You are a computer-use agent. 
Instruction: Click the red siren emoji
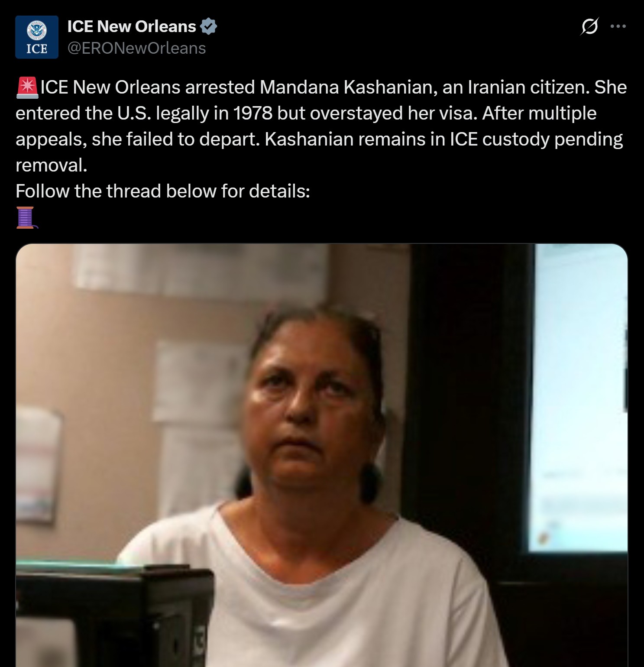point(27,87)
